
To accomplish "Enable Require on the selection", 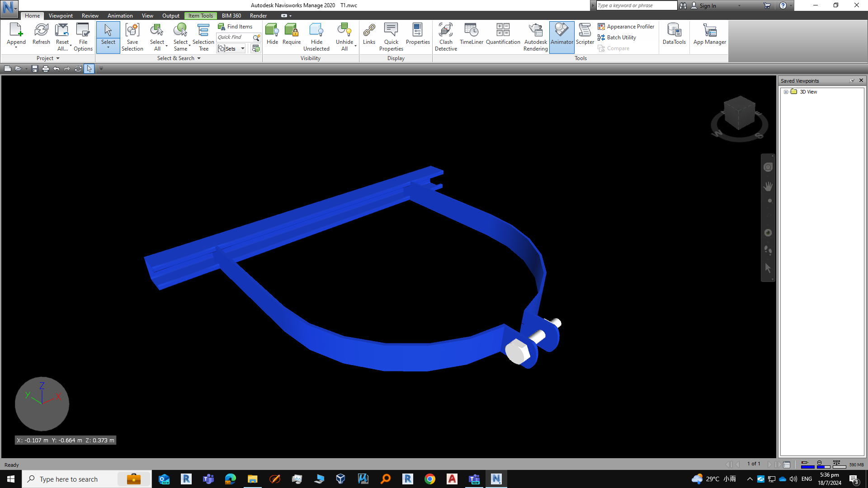I will pos(291,35).
